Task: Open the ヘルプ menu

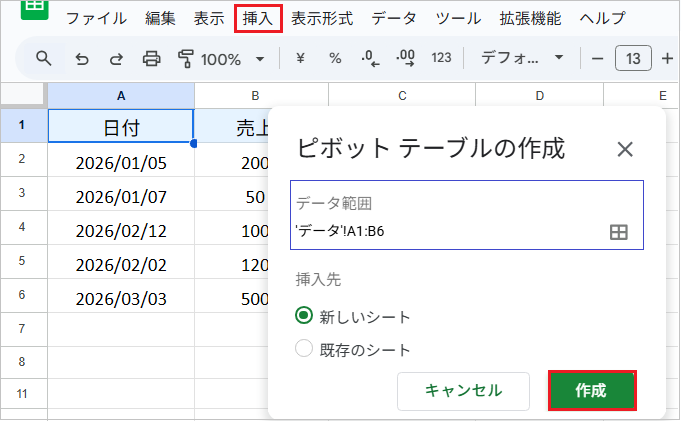Action: [x=602, y=19]
